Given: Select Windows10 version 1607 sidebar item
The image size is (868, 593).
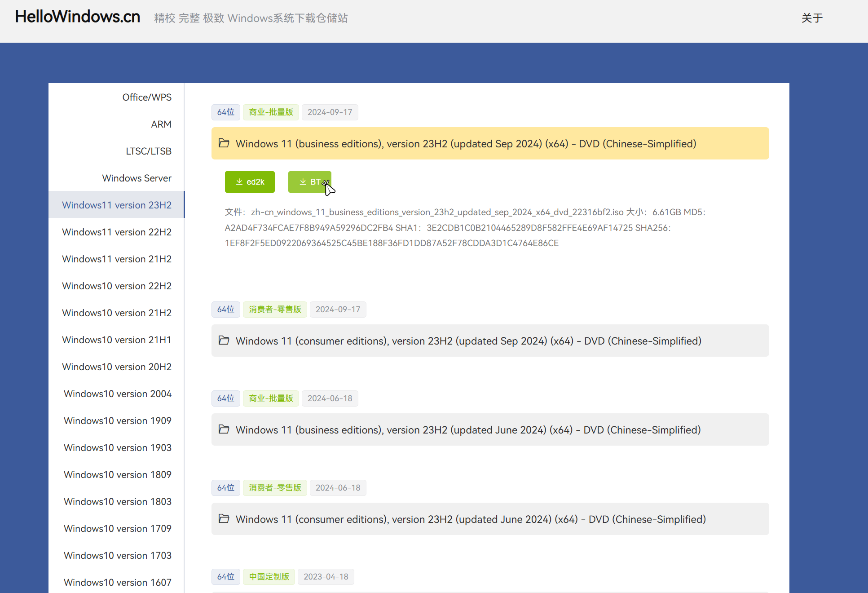Looking at the screenshot, I should click(x=116, y=582).
